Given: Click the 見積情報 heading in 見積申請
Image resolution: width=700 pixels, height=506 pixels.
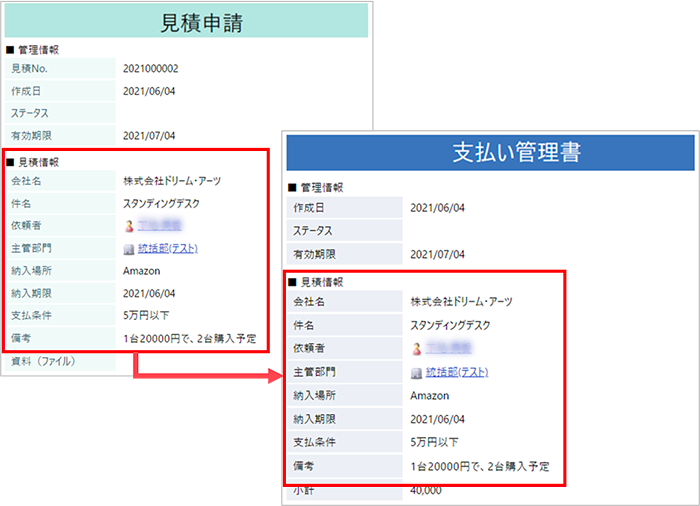Looking at the screenshot, I should (x=38, y=163).
